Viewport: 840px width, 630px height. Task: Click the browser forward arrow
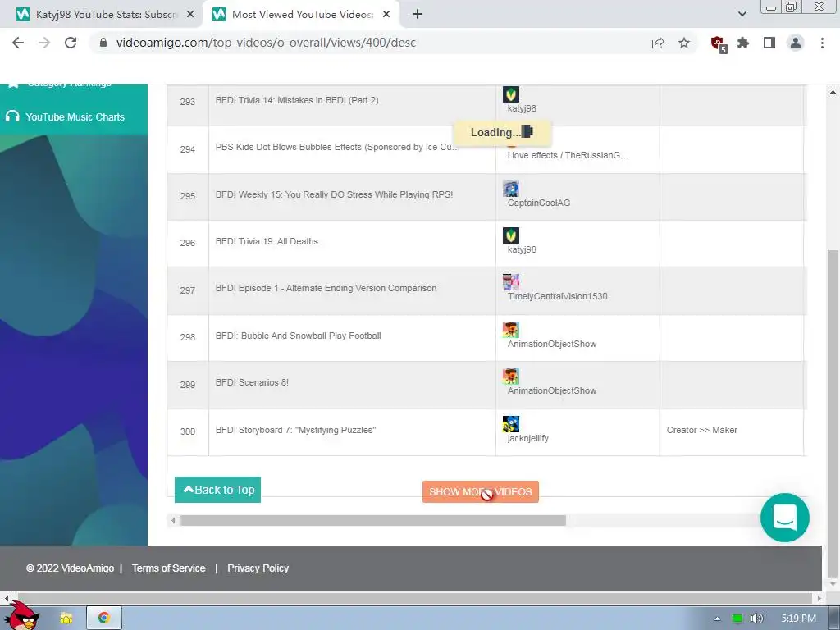click(44, 43)
